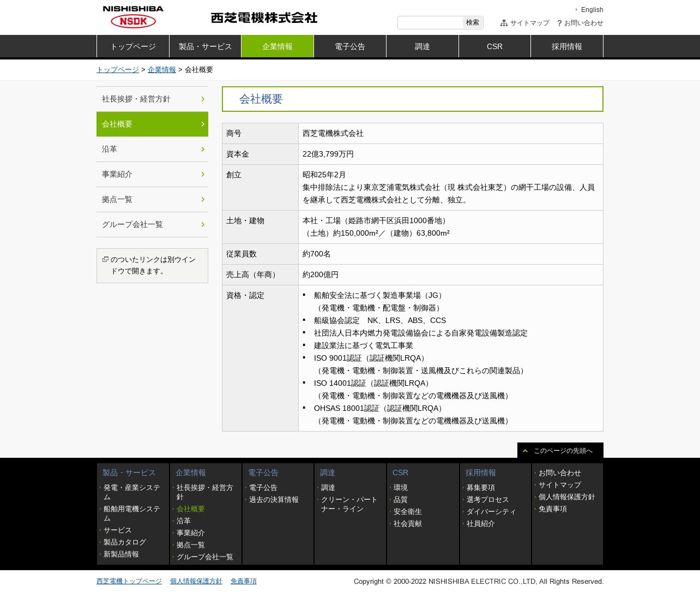Open footer link 品質
700x592 pixels.
401,500
